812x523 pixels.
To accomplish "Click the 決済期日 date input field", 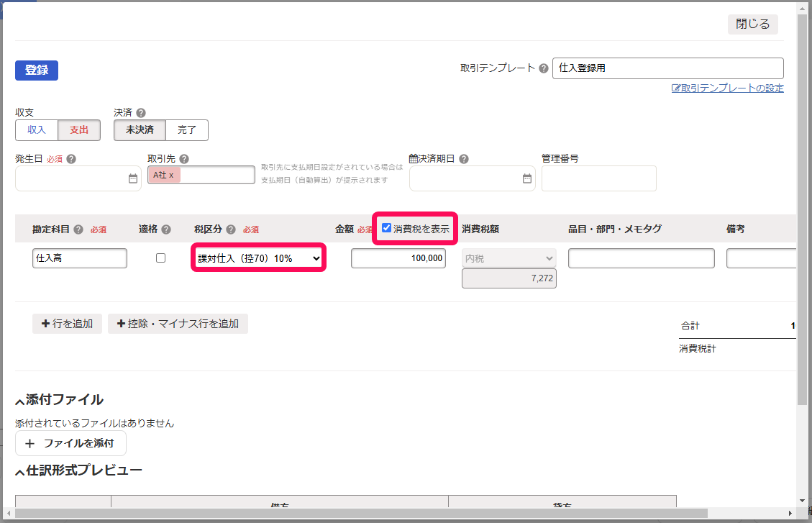I will click(x=473, y=178).
